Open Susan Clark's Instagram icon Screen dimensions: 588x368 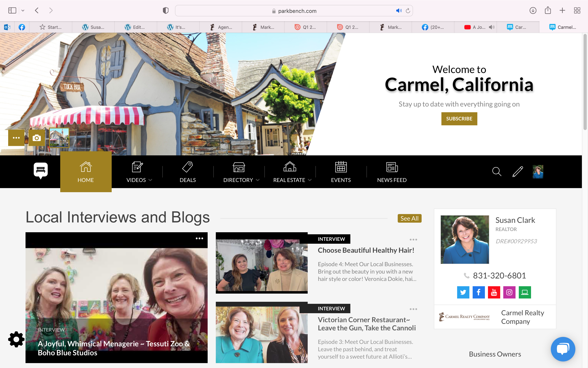point(509,292)
